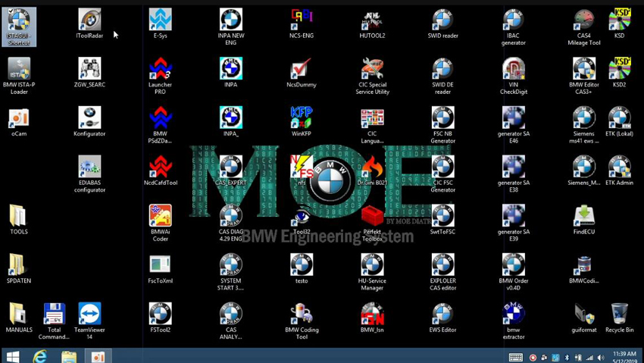644x363 pixels.
Task: Select the Siemens ms41 ews icon
Action: coord(584,125)
